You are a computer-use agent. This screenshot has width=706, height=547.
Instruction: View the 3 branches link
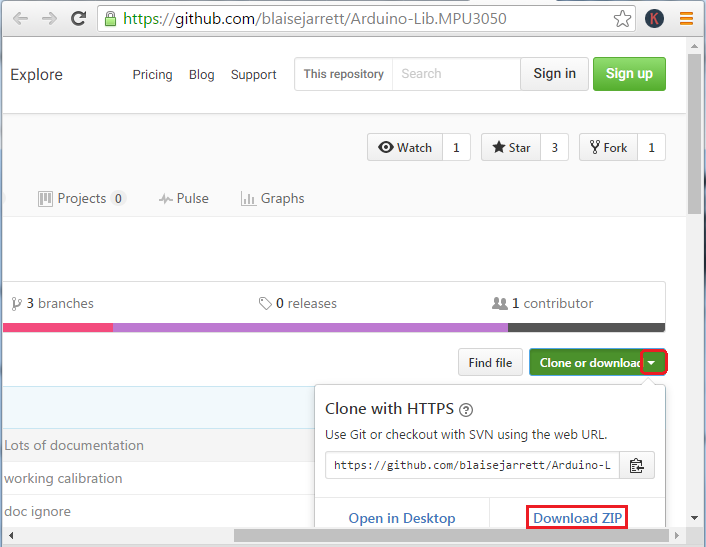pyautogui.click(x=53, y=303)
